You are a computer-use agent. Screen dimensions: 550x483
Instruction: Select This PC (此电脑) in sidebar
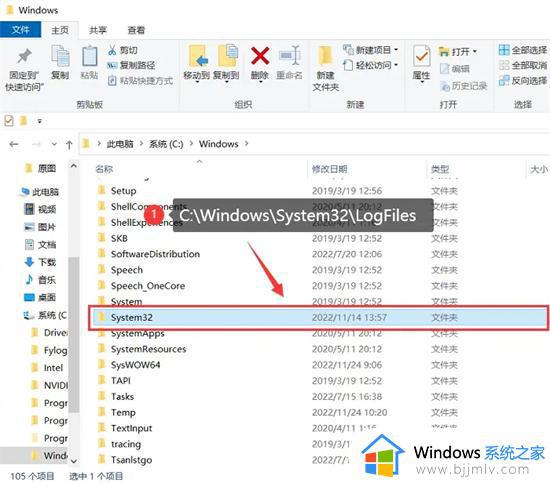coord(39,192)
